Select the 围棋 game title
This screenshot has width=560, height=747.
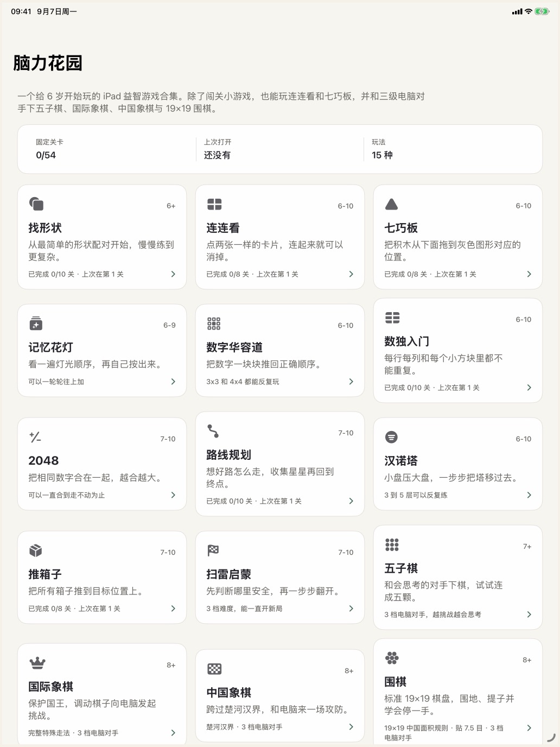click(x=396, y=682)
